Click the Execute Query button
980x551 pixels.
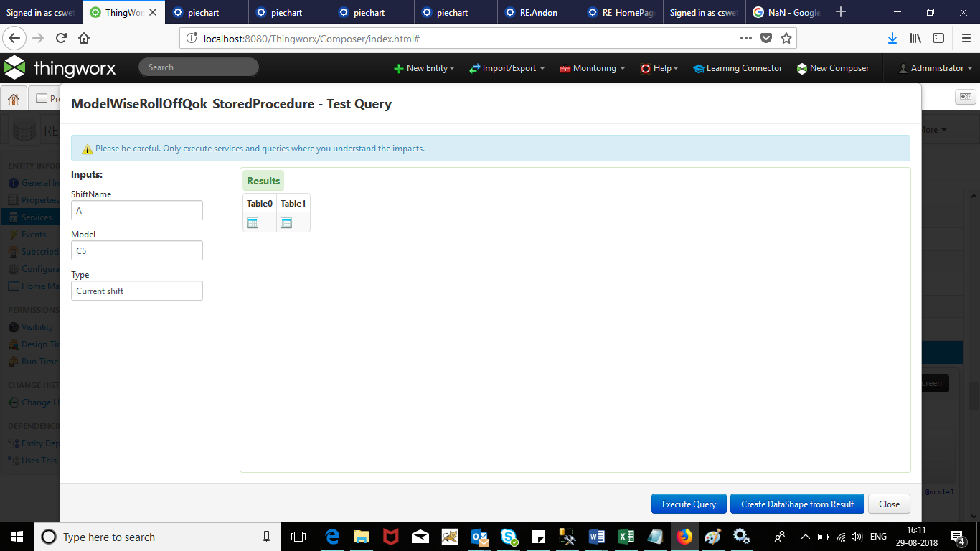point(688,504)
